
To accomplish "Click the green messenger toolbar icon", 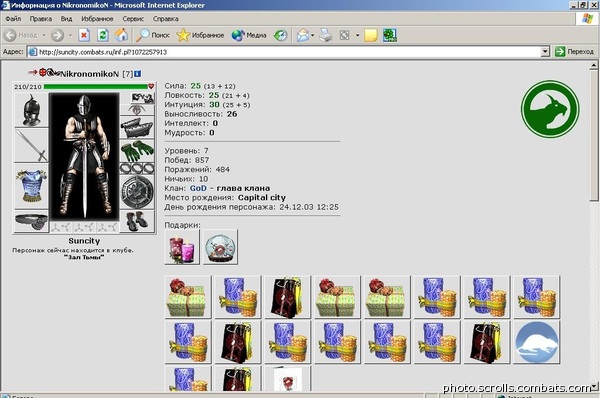I will [x=390, y=35].
